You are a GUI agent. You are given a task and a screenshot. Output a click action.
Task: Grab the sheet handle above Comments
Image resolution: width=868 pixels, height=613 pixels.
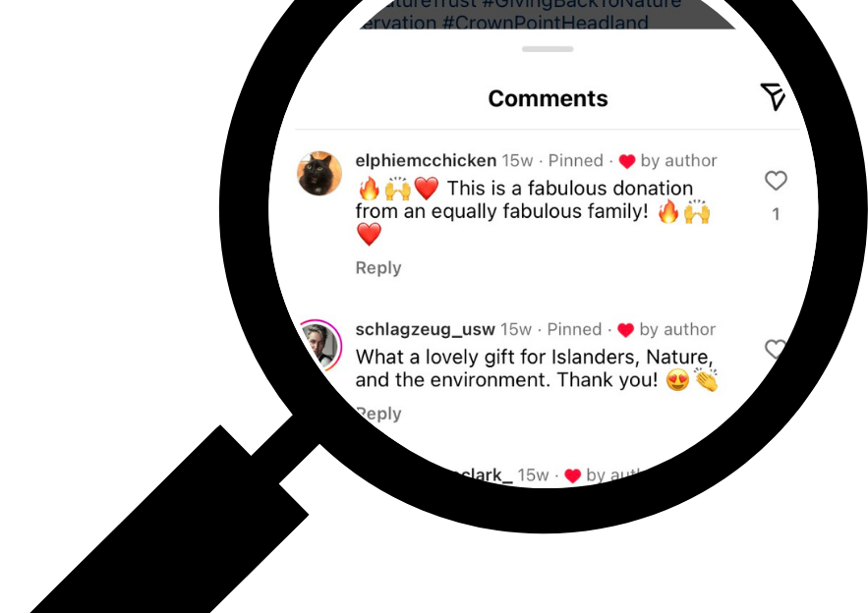click(548, 49)
